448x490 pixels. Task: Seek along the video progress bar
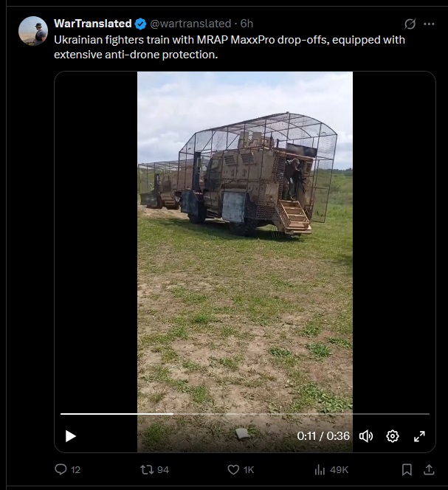tap(245, 414)
